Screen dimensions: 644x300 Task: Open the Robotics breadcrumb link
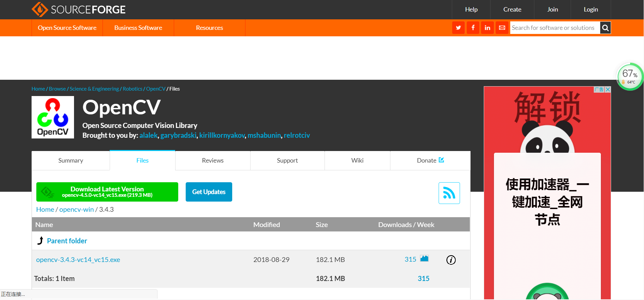[x=132, y=89]
